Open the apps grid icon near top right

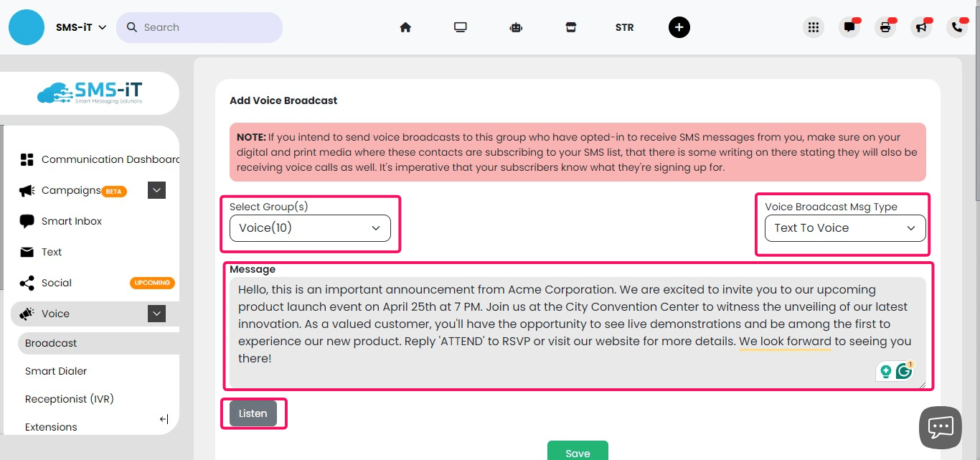(x=814, y=27)
